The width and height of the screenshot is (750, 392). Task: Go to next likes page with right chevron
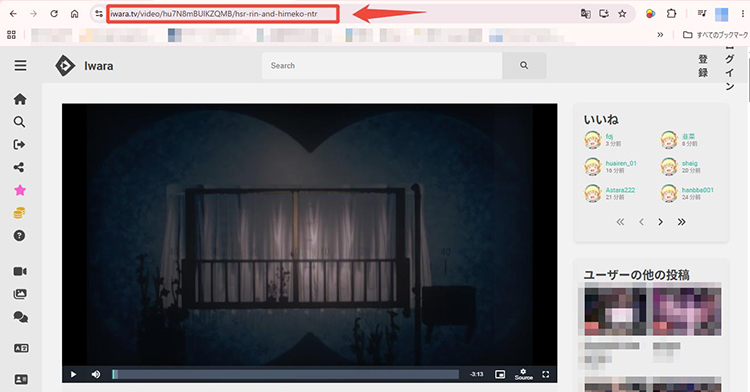click(x=661, y=222)
